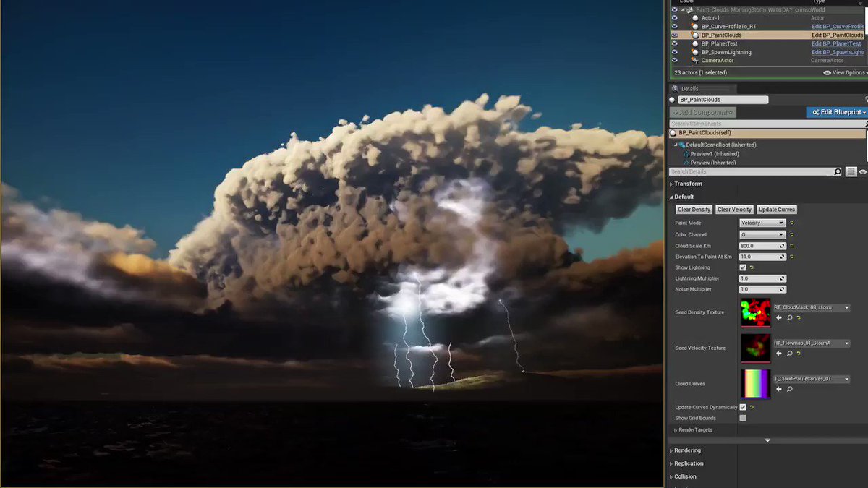Use selected asset for Cloud Curves

pos(779,389)
